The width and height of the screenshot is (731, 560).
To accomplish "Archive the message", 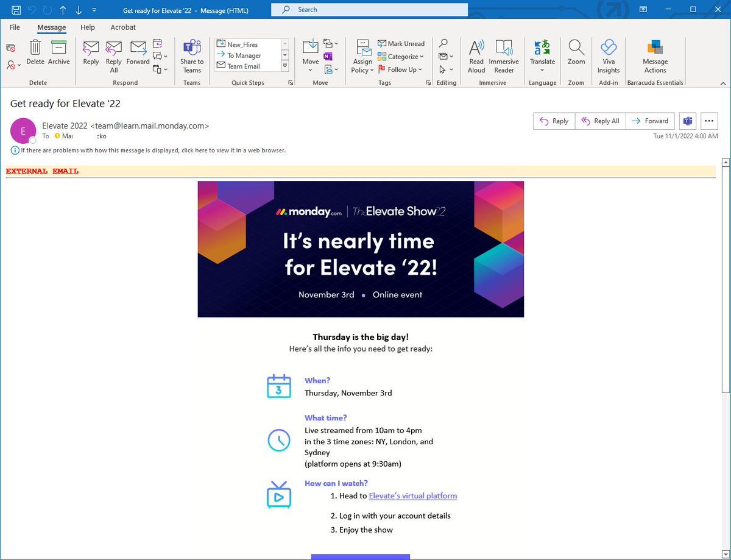I will 59,53.
